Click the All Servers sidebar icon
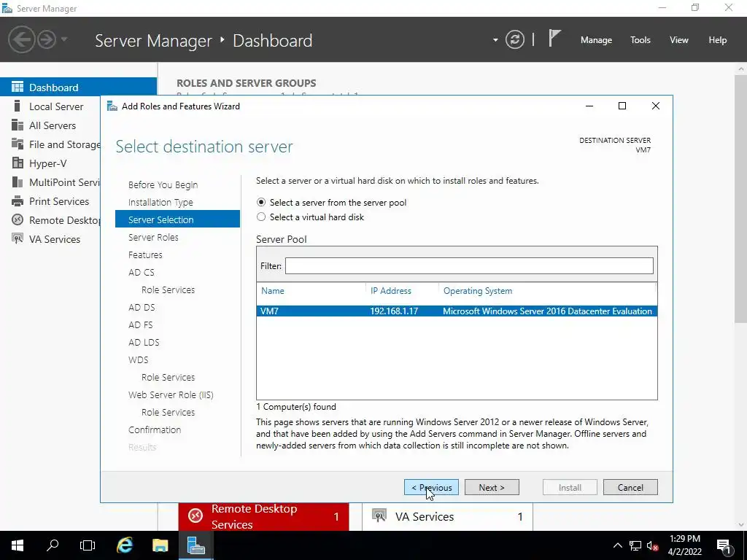The image size is (747, 560). coord(18,125)
